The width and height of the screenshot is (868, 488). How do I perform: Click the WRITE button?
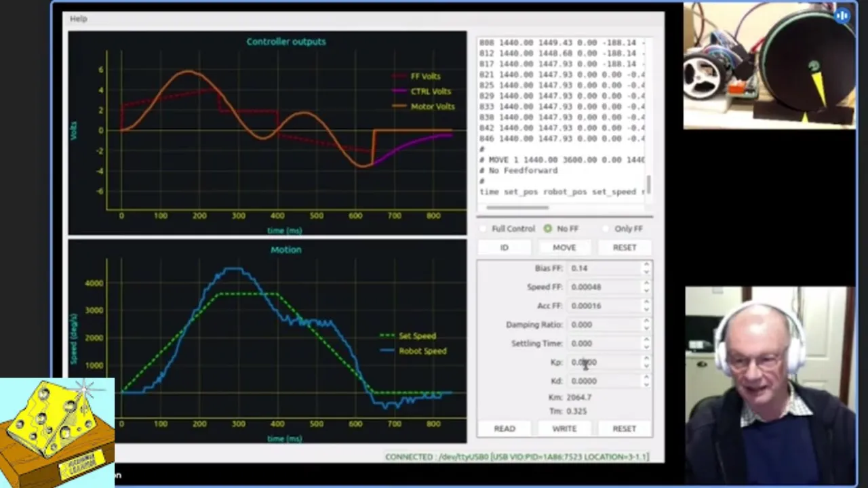pos(564,428)
